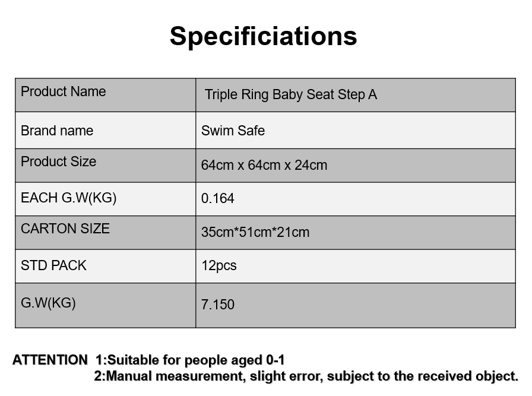Click the Swim Safe value cell

pos(356,130)
